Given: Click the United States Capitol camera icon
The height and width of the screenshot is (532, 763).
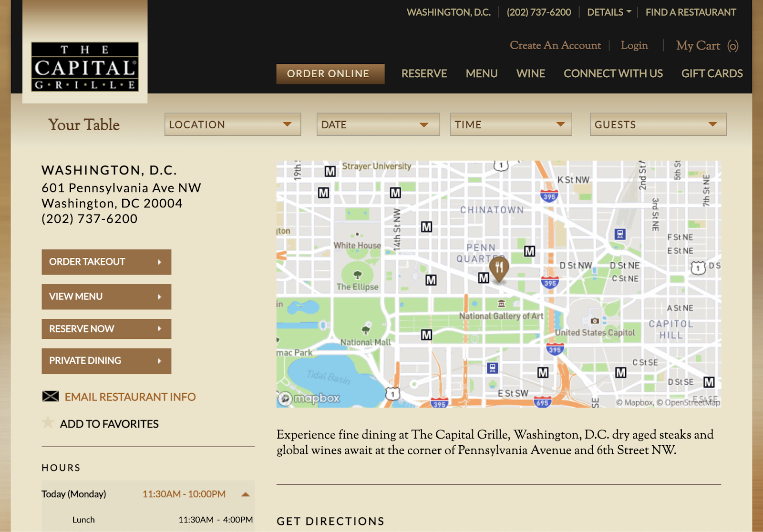Looking at the screenshot, I should click(595, 321).
